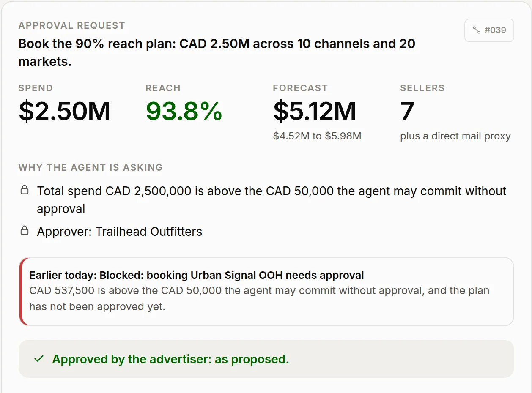Open the 'Earlier today: Blocked' Urban Signal alert title
Screen dimensions: 532x393
(x=197, y=276)
